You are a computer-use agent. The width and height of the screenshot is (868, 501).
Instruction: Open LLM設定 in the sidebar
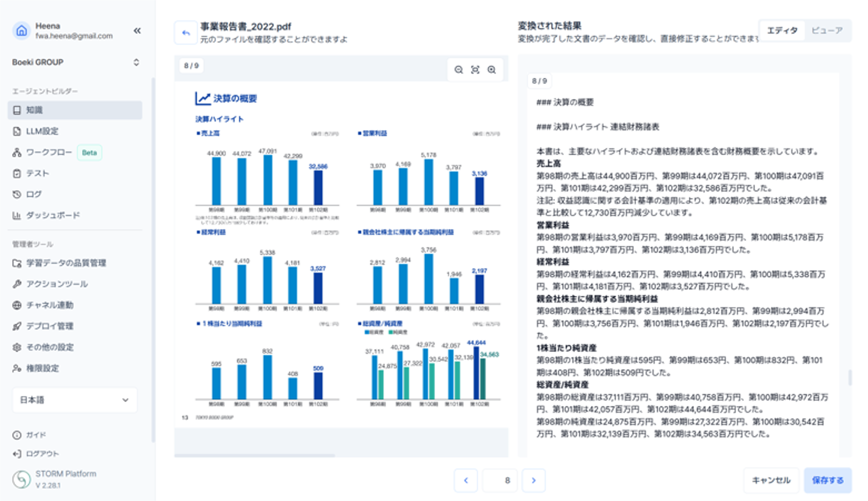point(74,131)
